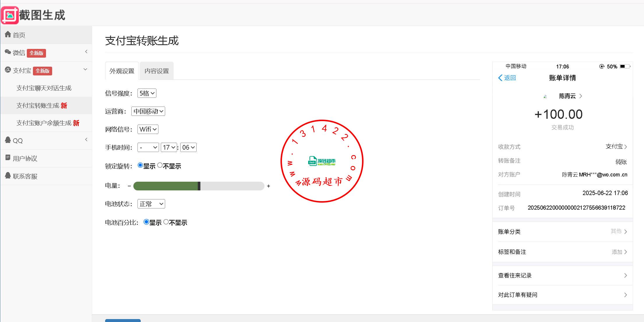Click the WeChat icon in sidebar
644x322 pixels.
coord(8,52)
